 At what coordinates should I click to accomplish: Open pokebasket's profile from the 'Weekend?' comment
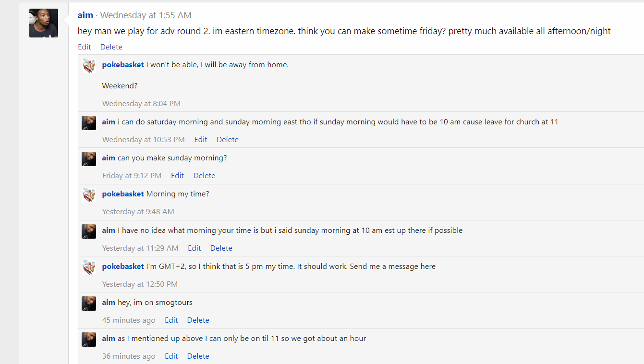pyautogui.click(x=123, y=65)
